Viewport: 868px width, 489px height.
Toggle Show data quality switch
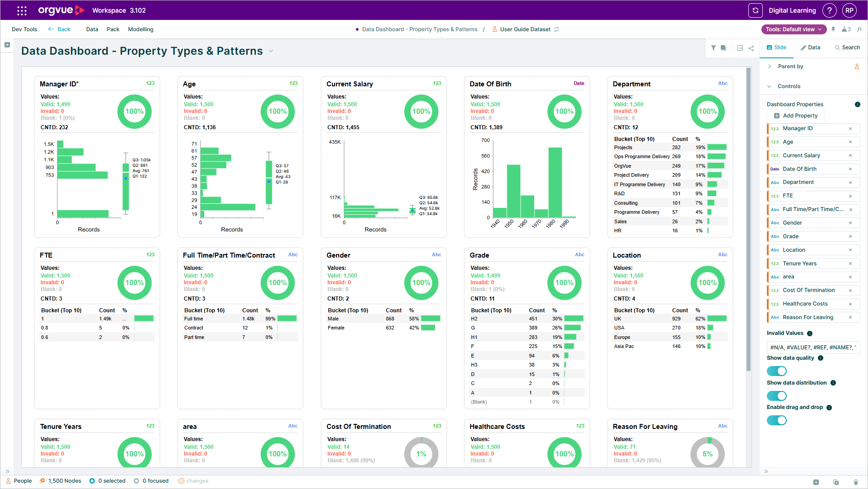point(777,371)
